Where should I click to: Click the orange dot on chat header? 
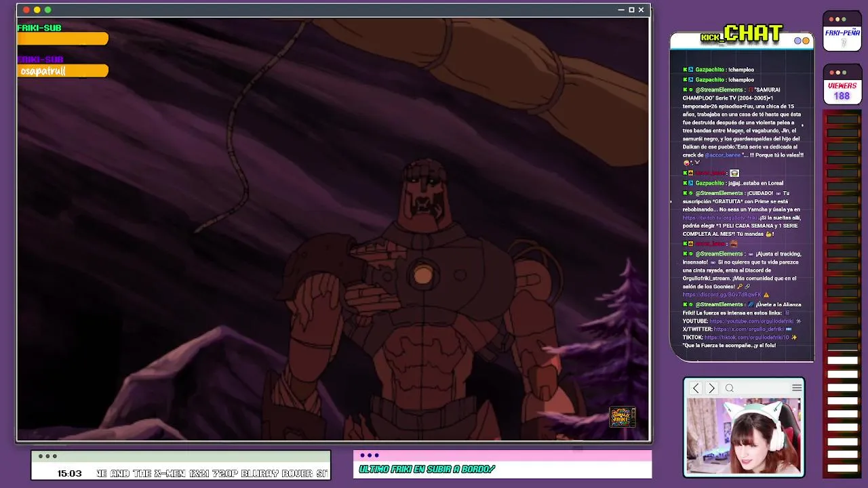pos(806,41)
